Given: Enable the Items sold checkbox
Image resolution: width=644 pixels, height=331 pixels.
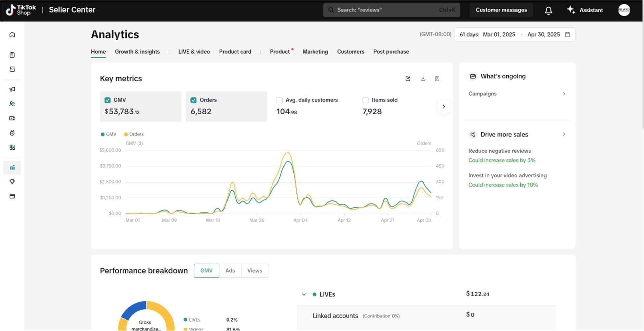Looking at the screenshot, I should point(366,100).
